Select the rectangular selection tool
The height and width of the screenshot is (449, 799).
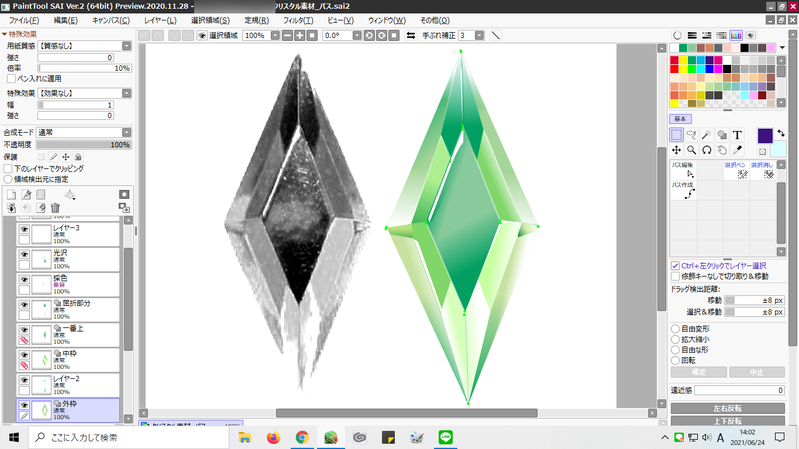click(x=676, y=135)
